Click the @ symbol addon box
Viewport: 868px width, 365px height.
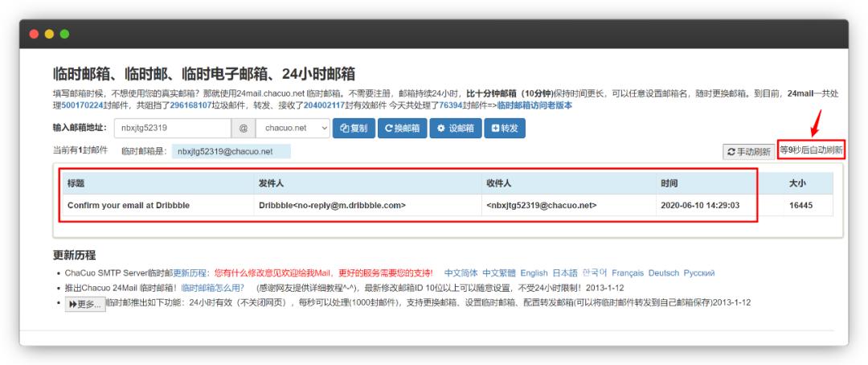point(244,128)
